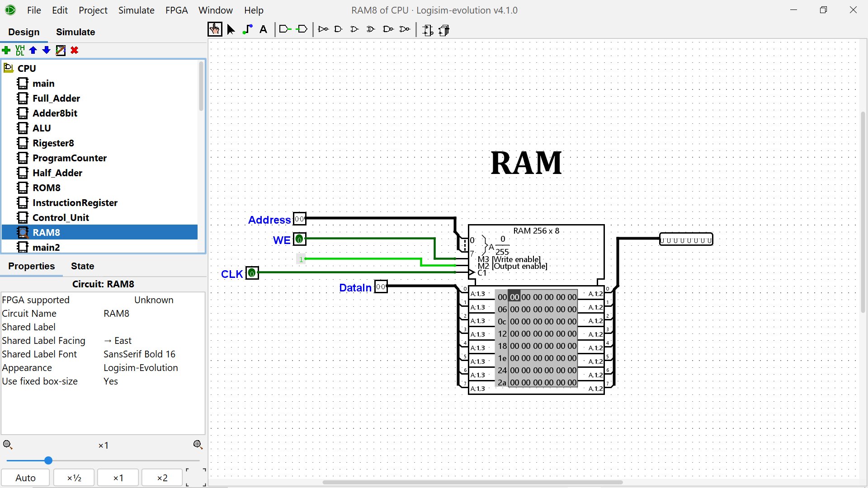This screenshot has height=488, width=868.
Task: Select the ALU circuit in tree
Action: coord(42,128)
